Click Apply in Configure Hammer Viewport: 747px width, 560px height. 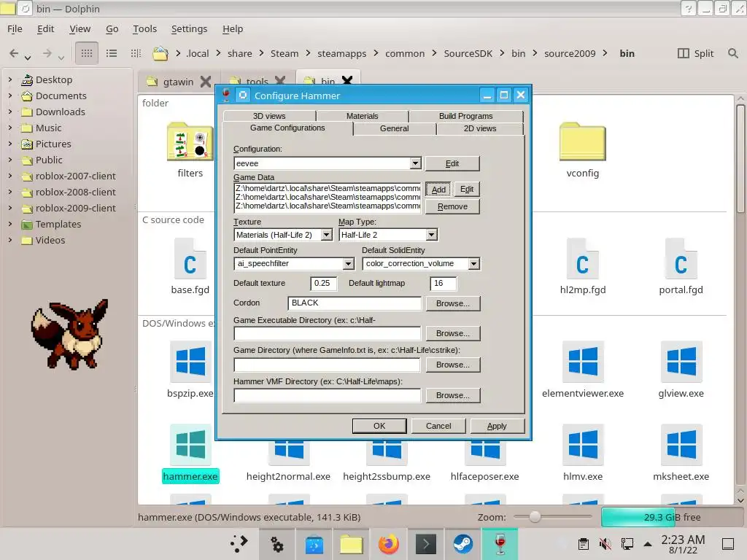[x=497, y=426]
